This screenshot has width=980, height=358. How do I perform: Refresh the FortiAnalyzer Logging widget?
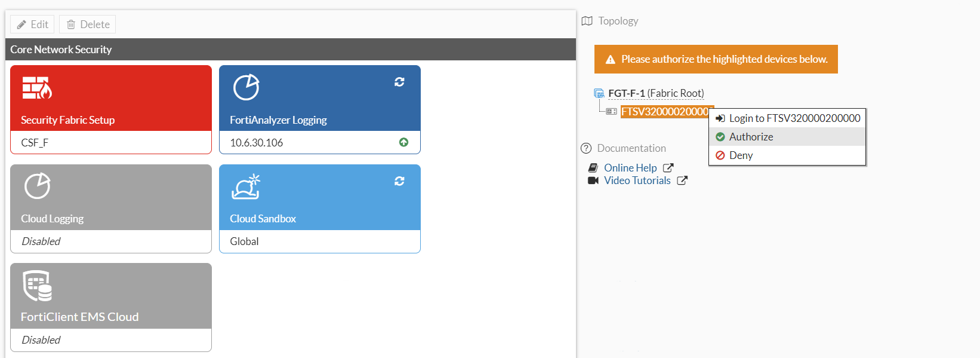click(400, 82)
